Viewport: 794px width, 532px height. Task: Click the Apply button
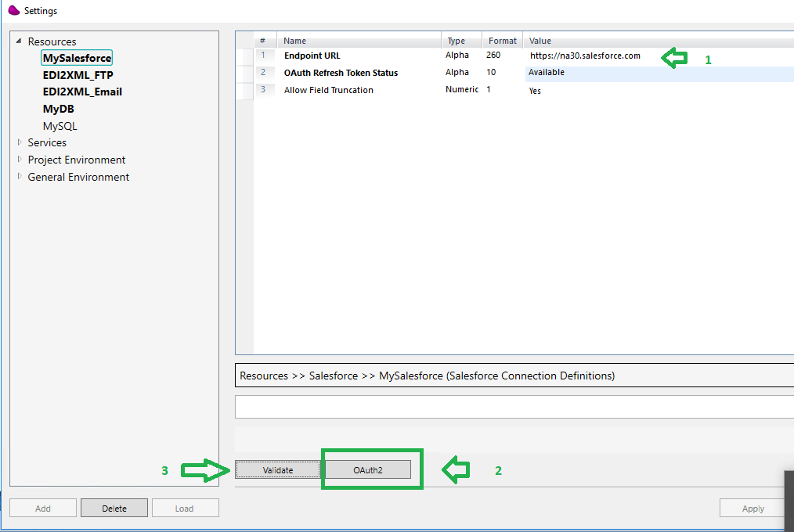click(x=753, y=509)
